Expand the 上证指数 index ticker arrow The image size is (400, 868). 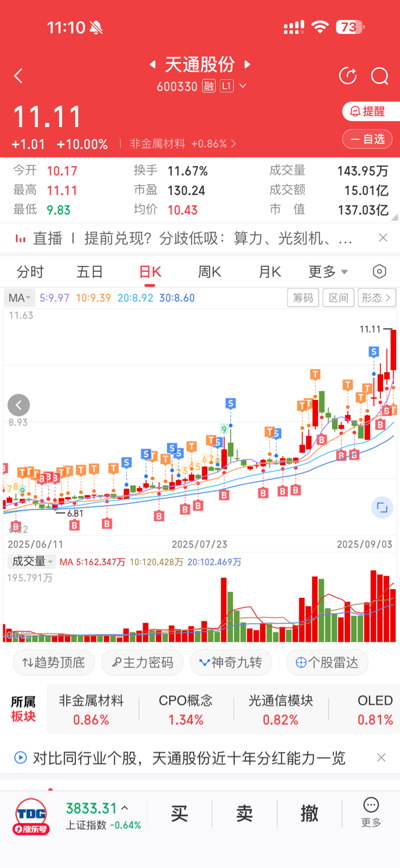coord(124,808)
